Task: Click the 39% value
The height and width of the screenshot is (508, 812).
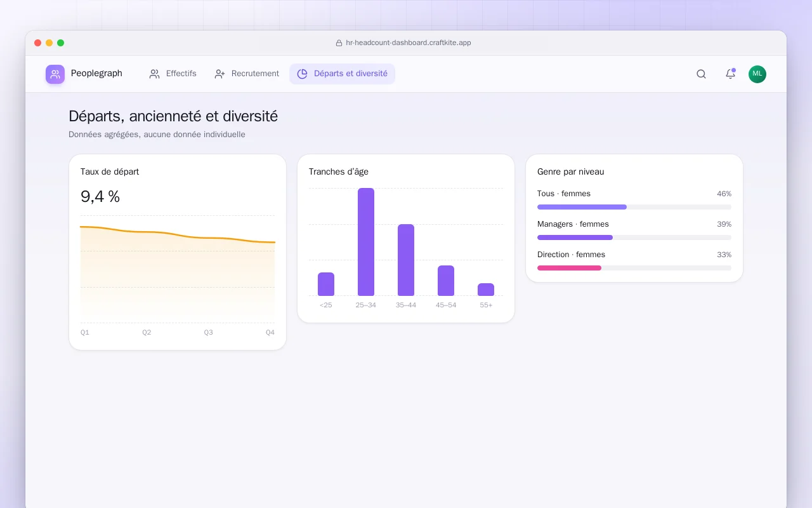Action: pos(724,224)
